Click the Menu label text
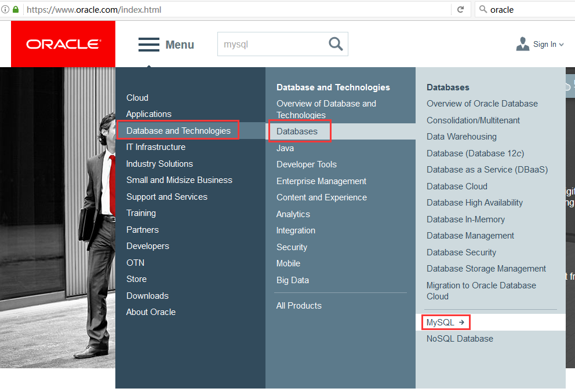The height and width of the screenshot is (392, 575). tap(180, 45)
